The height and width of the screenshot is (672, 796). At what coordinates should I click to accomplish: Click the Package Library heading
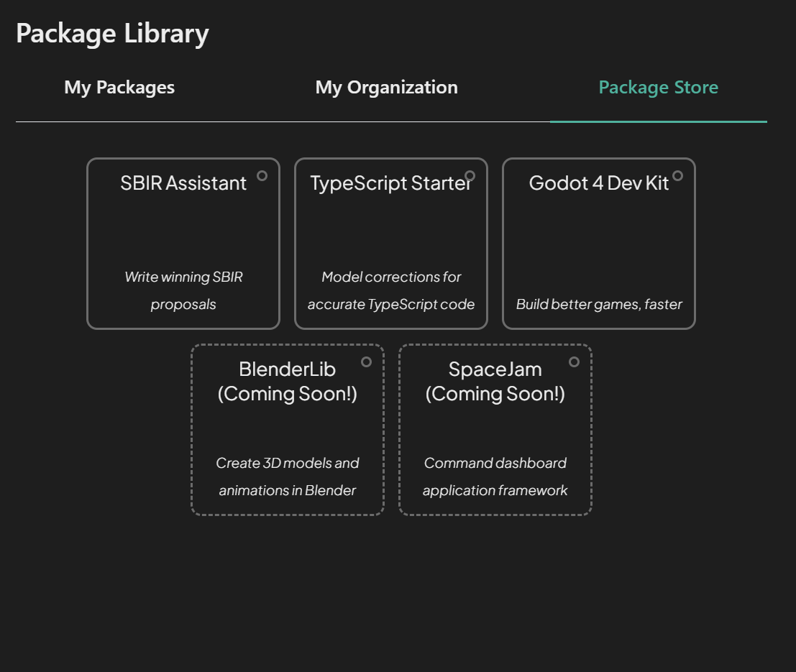tap(112, 34)
